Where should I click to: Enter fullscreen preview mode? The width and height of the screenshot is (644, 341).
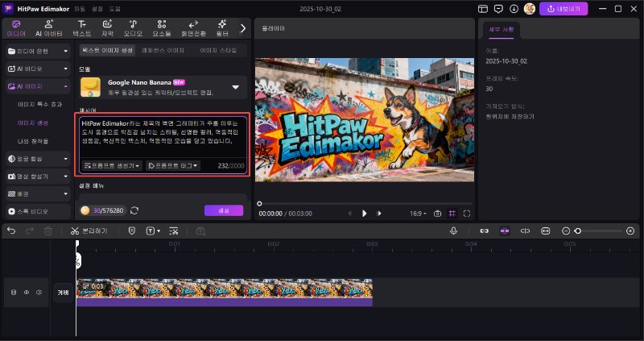(x=467, y=214)
